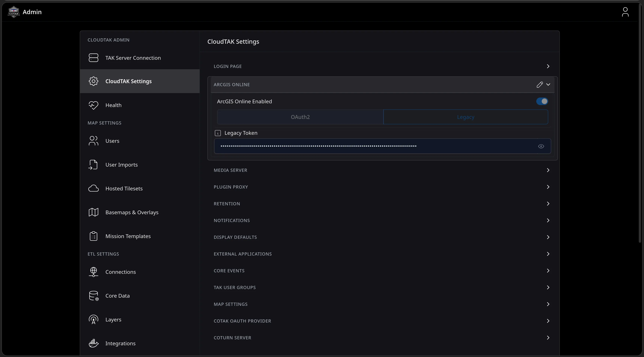Expand the Plugin Proxy section

(383, 187)
